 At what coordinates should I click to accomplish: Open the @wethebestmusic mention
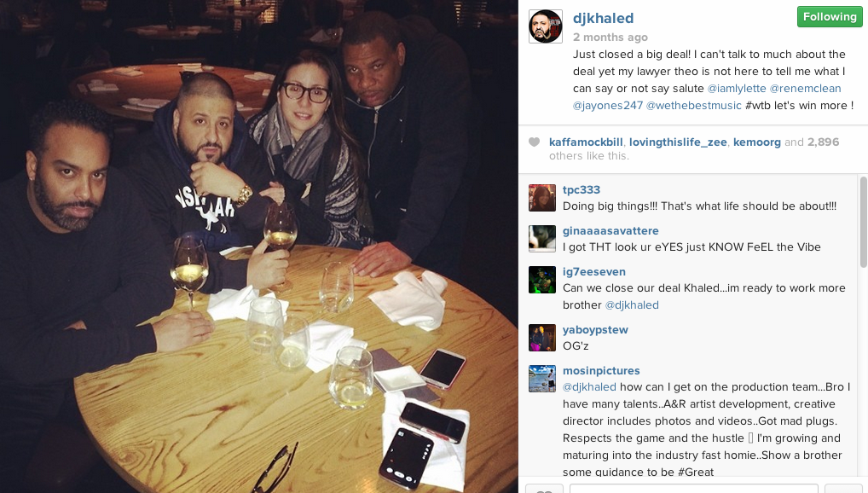point(693,106)
